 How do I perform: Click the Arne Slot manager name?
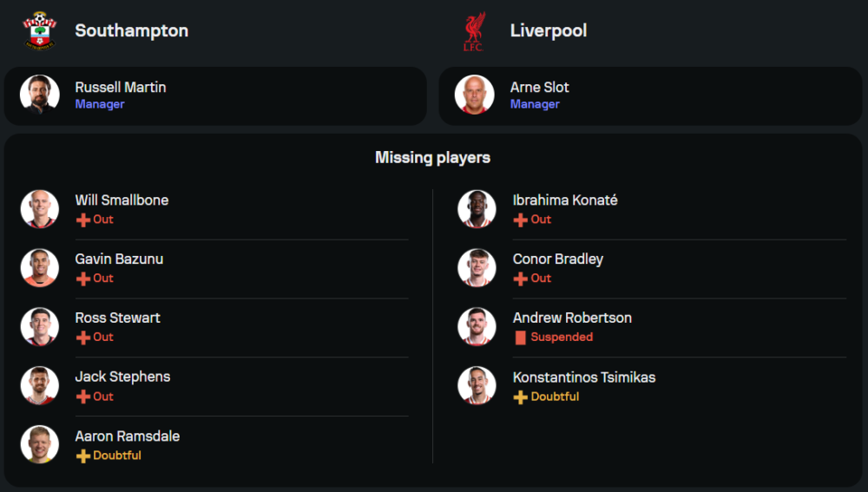[539, 87]
